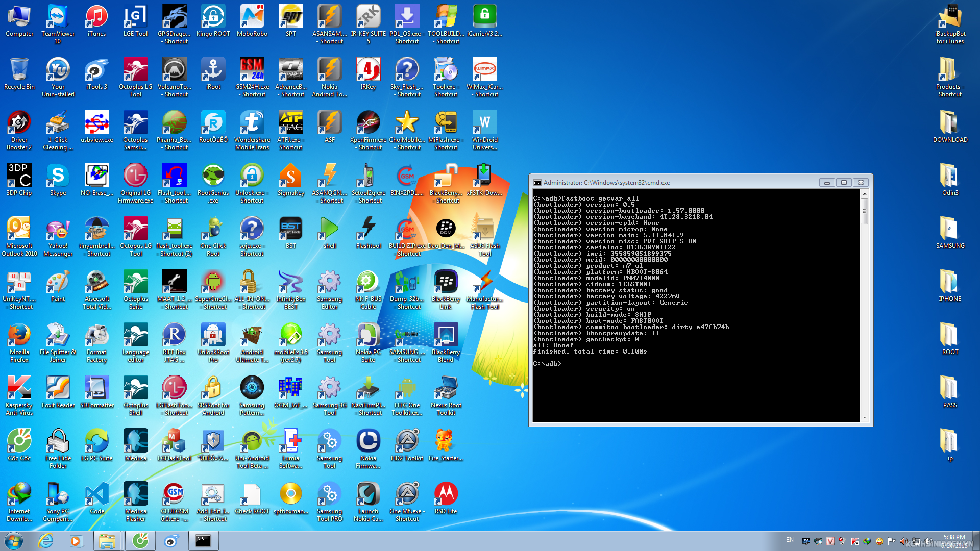Open the HTC One Toolkit shortcut
Viewport: 980px width, 551px height.
click(x=407, y=395)
